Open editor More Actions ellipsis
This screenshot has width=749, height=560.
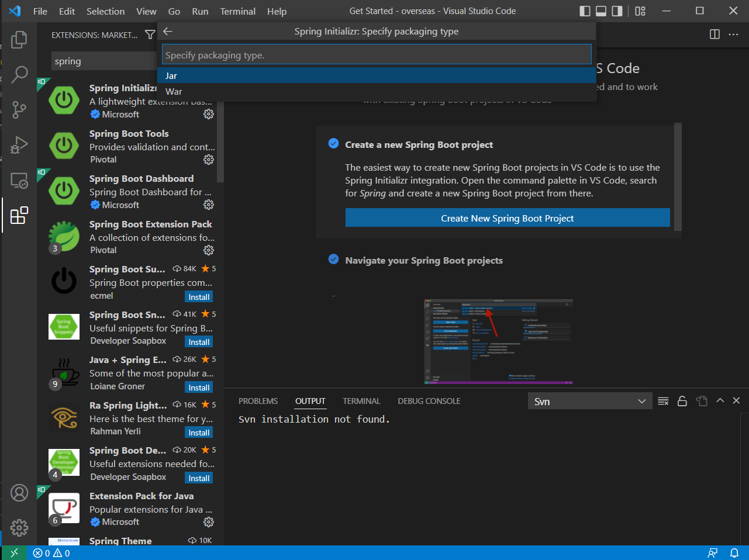(x=733, y=34)
